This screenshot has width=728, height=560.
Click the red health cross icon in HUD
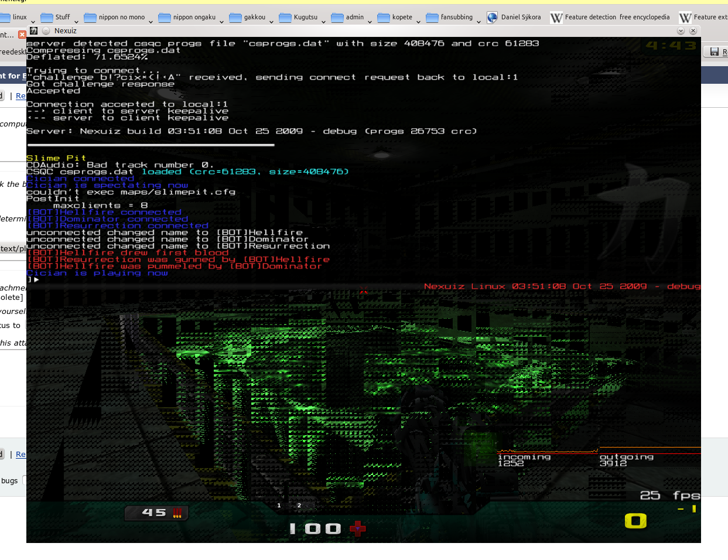click(x=357, y=529)
